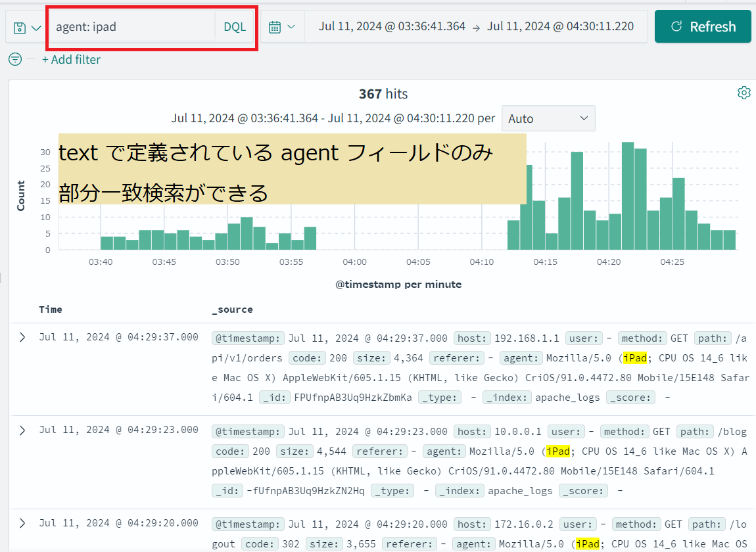Click the @timestamp per minute axis label

click(x=398, y=285)
